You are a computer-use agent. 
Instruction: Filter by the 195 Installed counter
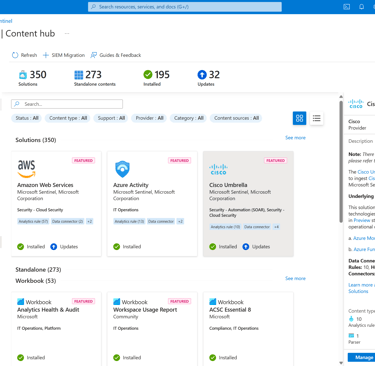pos(156,78)
